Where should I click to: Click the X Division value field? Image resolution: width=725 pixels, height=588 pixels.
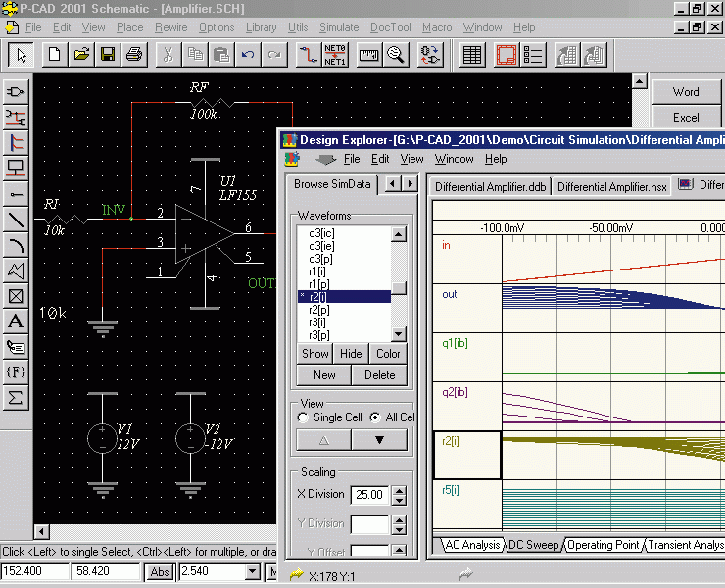369,495
